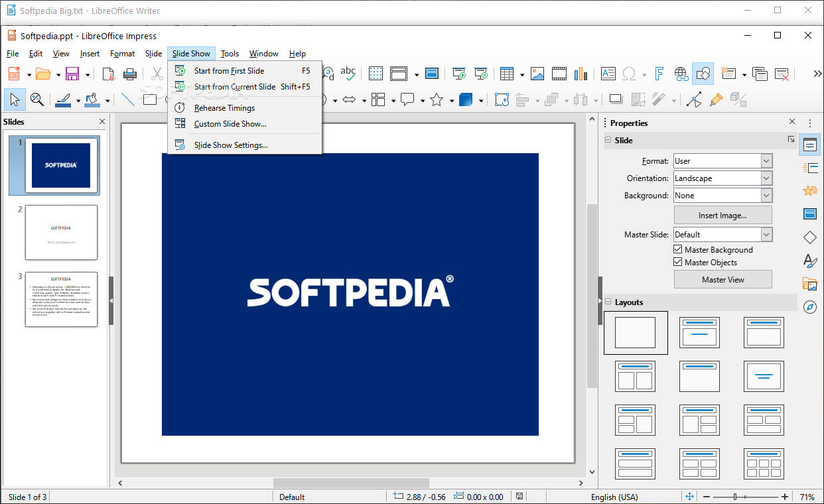Click the Start from Current Slide toolbar icon
The width and height of the screenshot is (824, 504).
pyautogui.click(x=481, y=74)
